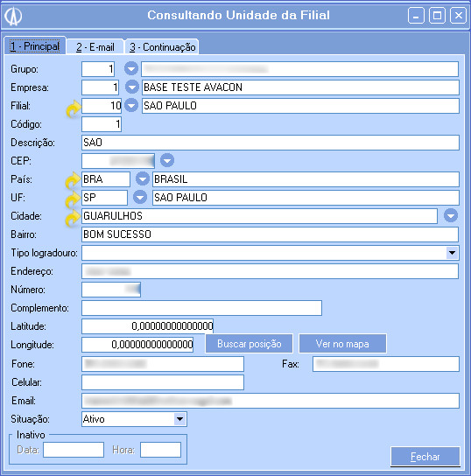
Task: Open the Situação dropdown showing Ativo
Action: (179, 419)
